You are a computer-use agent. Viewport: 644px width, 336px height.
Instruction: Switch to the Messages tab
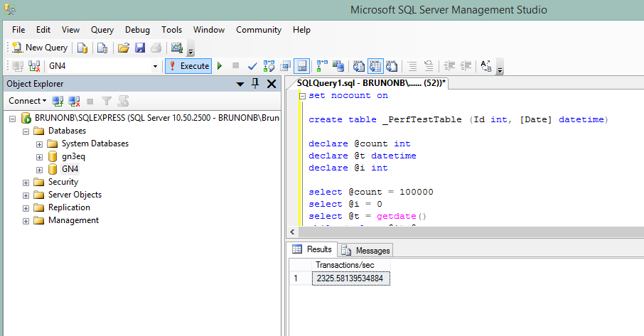366,250
